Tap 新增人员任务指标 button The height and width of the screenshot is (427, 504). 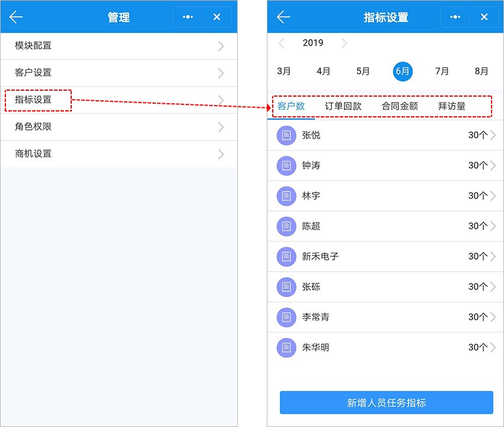tap(386, 403)
